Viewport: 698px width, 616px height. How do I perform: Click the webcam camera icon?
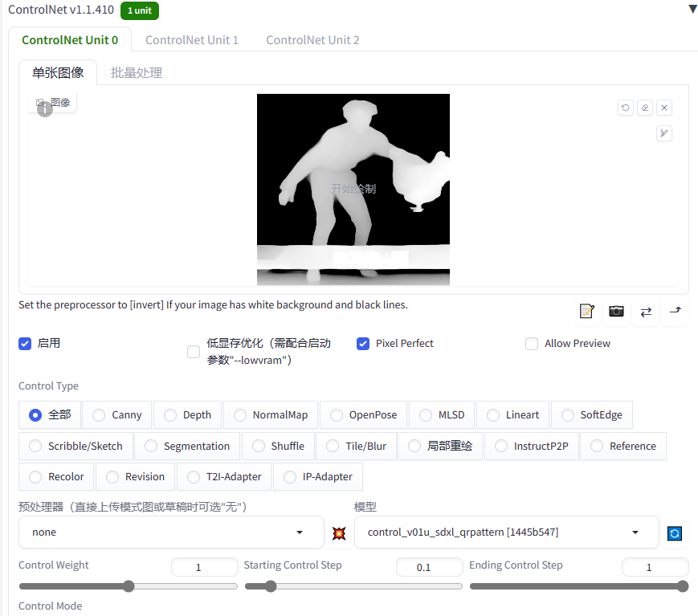tap(617, 311)
